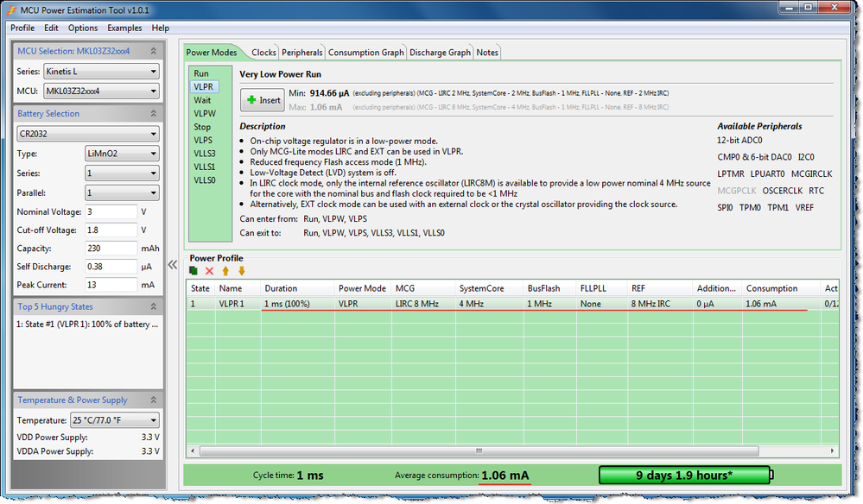Viewport: 863px width, 504px height.
Task: Click the horizontal scrollbar of Power Profile table
Action: (x=479, y=450)
